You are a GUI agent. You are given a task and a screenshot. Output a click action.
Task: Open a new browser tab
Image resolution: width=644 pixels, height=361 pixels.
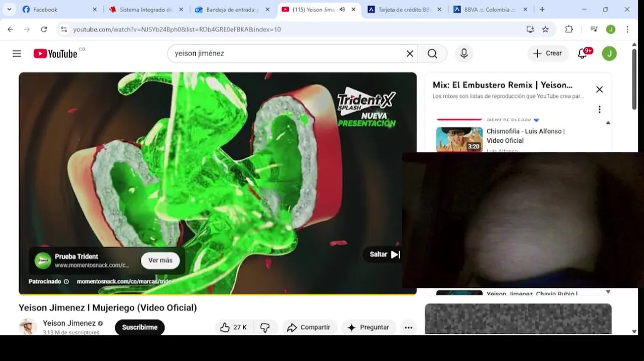tap(542, 10)
